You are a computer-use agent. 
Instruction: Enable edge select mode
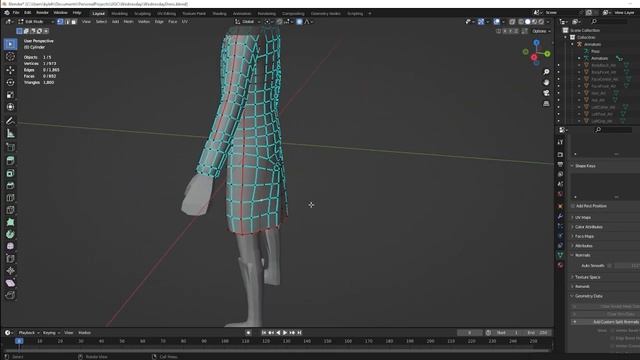tap(67, 22)
